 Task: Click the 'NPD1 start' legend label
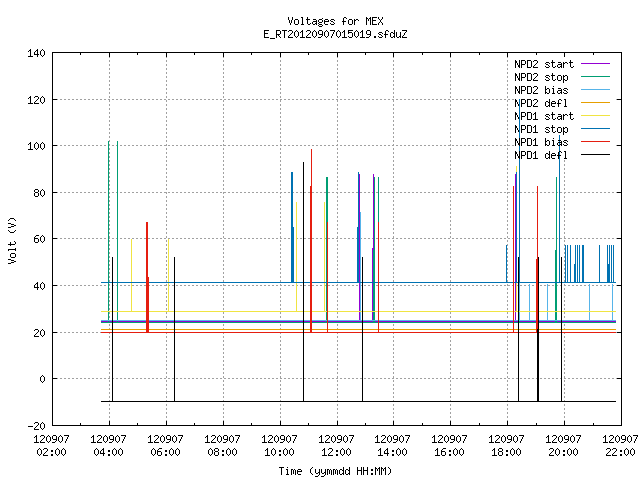(544, 116)
